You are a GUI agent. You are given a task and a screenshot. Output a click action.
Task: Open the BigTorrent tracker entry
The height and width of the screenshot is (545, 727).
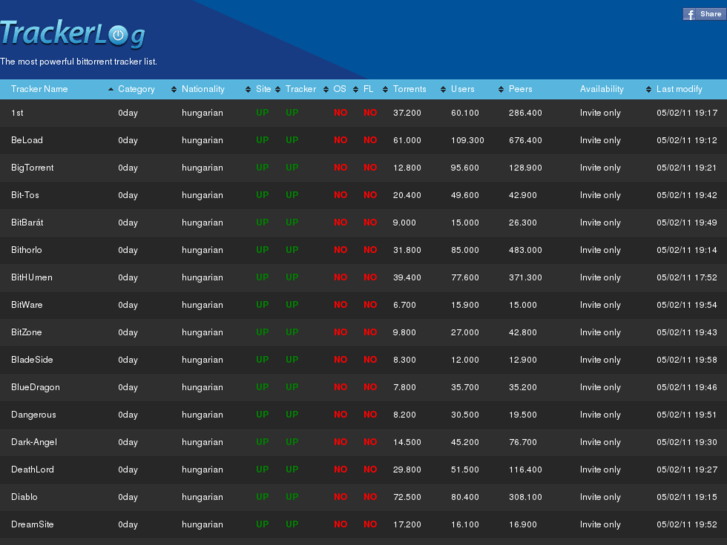coord(32,167)
